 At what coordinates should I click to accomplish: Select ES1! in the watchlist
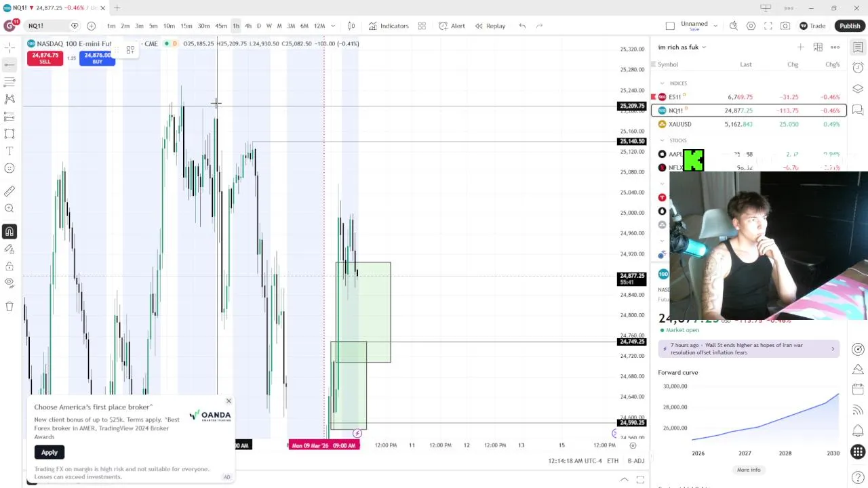pos(749,97)
